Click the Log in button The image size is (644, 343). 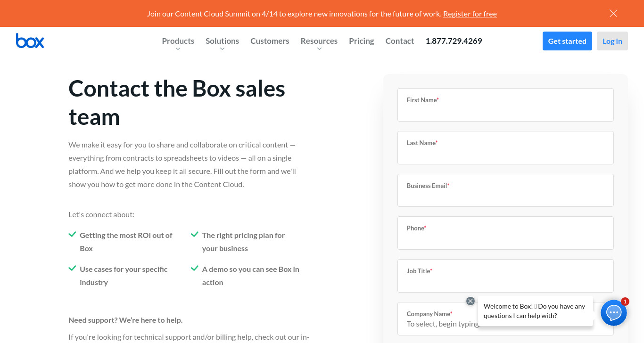pyautogui.click(x=612, y=41)
